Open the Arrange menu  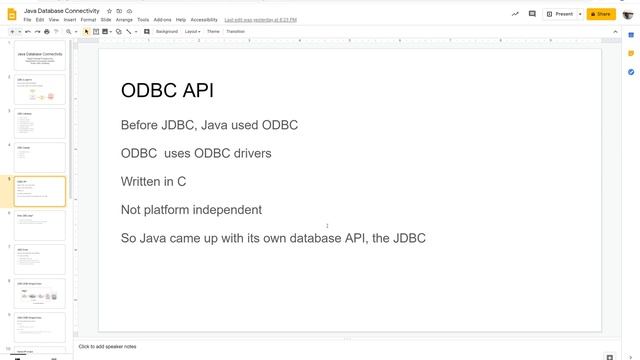(124, 20)
